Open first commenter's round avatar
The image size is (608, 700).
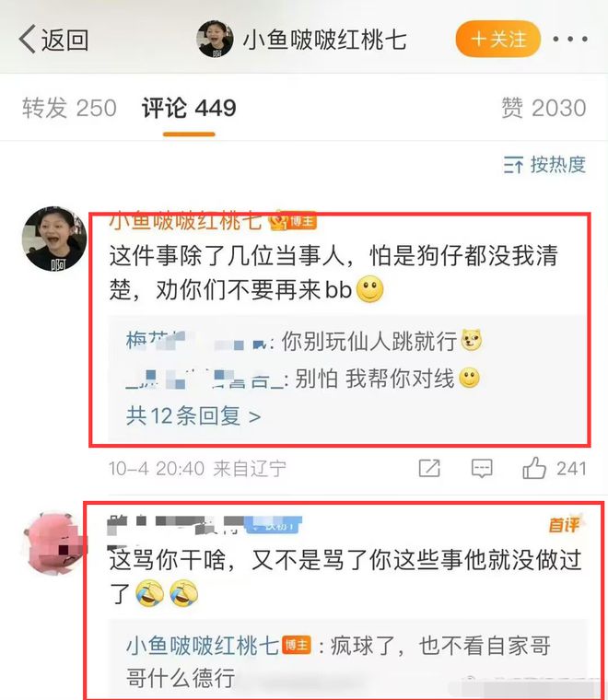tap(54, 239)
